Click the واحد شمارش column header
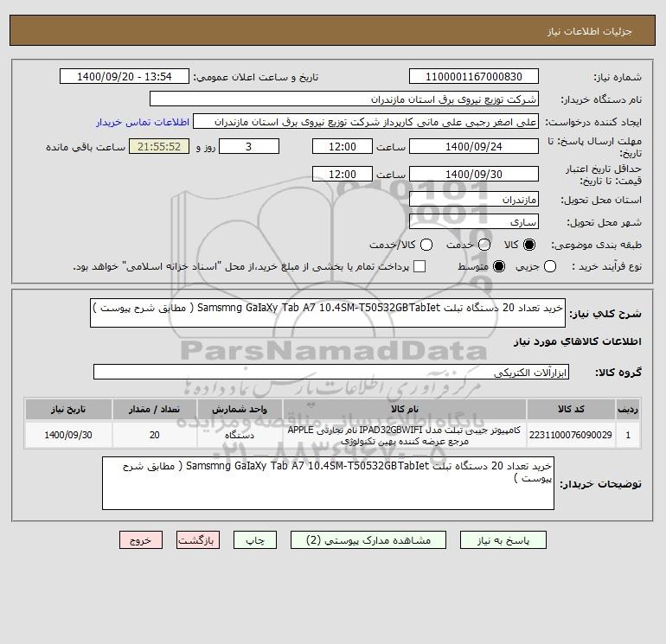This screenshot has width=666, height=644. (x=240, y=409)
